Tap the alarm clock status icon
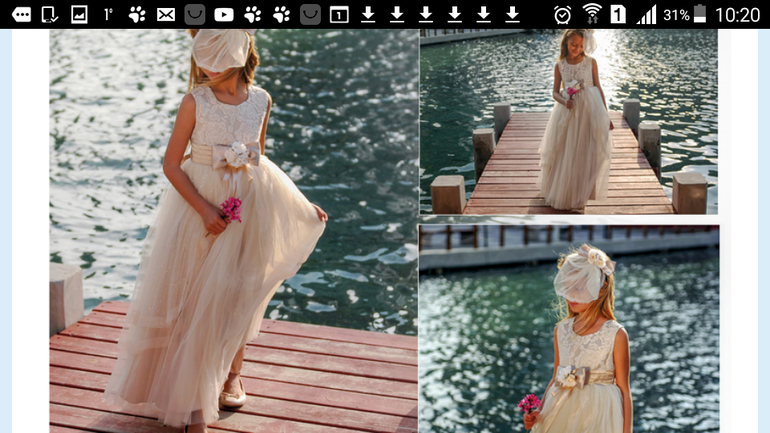Viewport: 770px width, 433px height. [x=563, y=14]
